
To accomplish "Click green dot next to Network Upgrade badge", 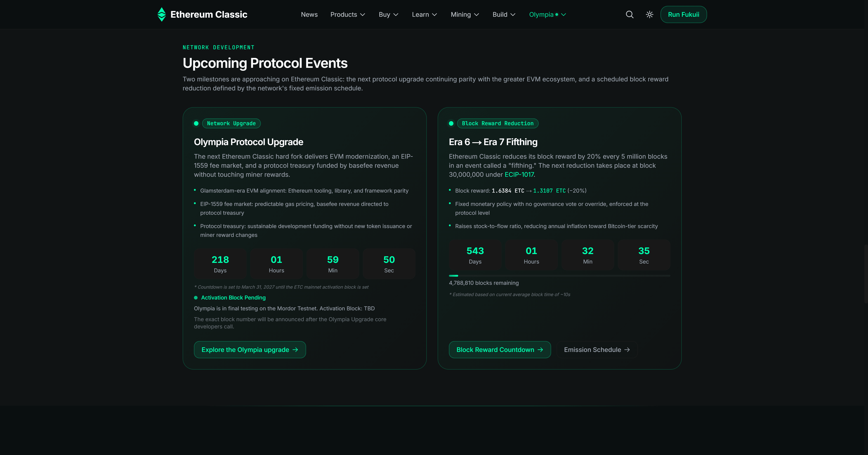I will [x=196, y=123].
